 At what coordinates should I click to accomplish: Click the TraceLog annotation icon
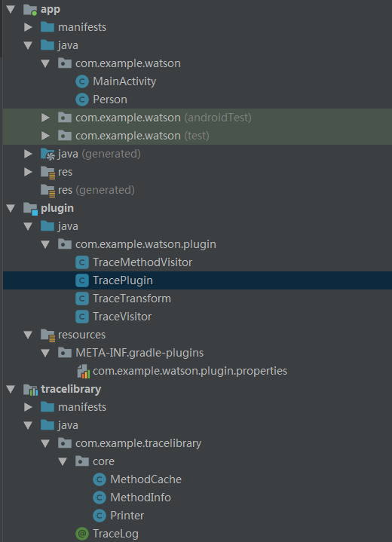point(82,534)
